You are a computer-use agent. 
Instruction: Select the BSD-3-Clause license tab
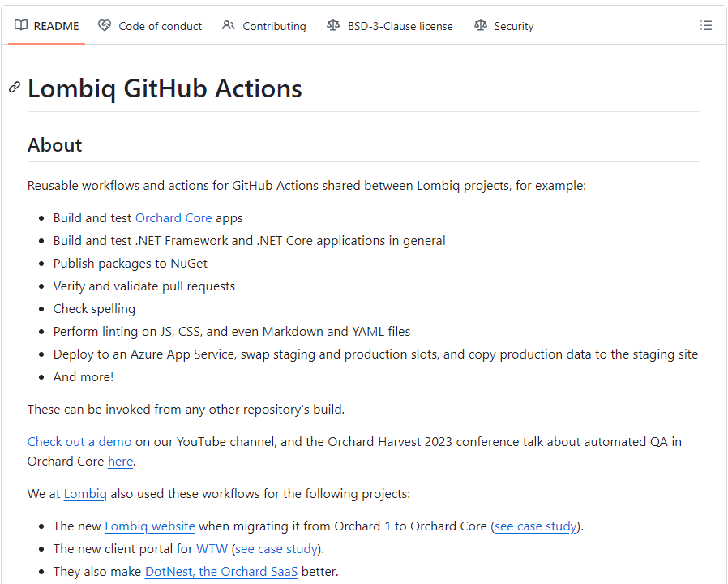click(x=390, y=26)
